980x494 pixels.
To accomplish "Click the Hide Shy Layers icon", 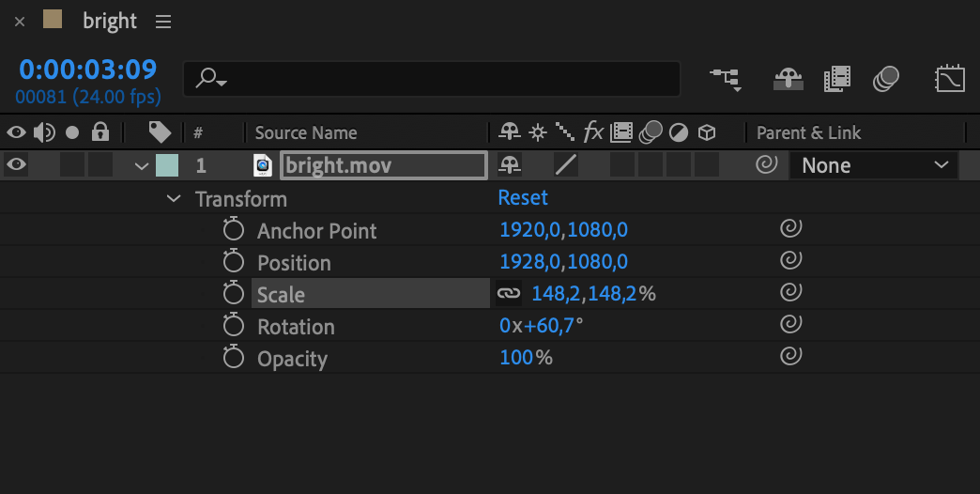I will [x=788, y=80].
